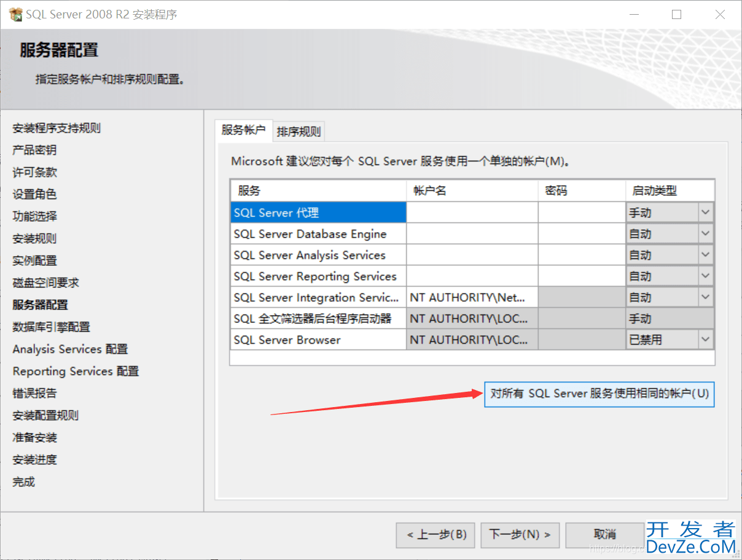Select the SQL 全文筛选器后台程序启动器 cell

click(x=318, y=319)
